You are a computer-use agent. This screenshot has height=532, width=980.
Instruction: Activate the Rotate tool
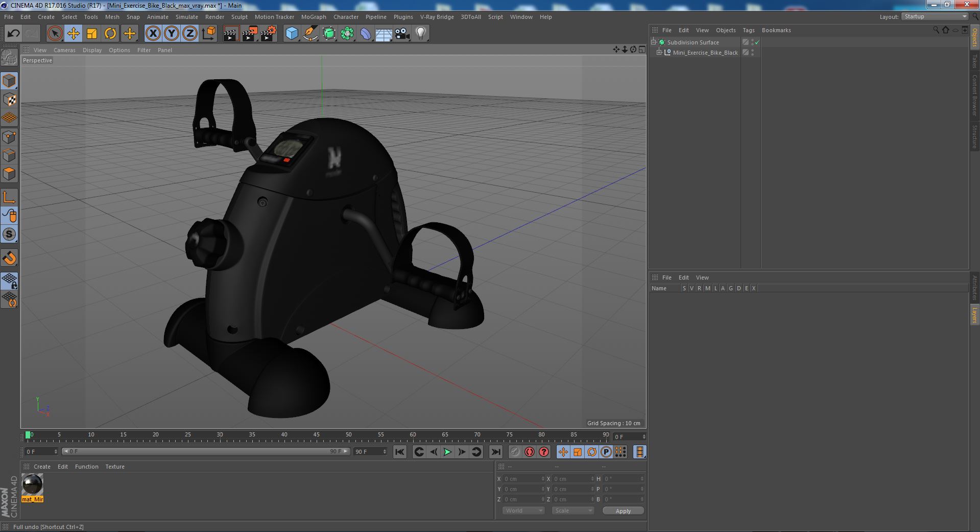pos(110,34)
